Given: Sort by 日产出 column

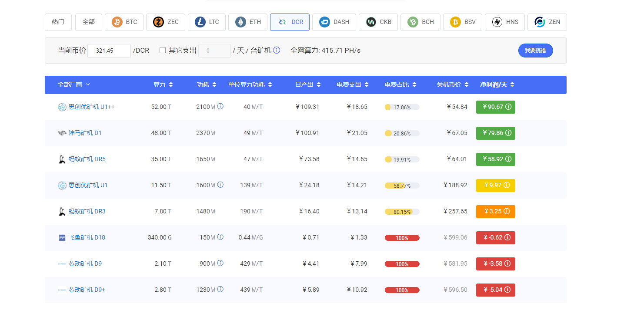Looking at the screenshot, I should [308, 84].
